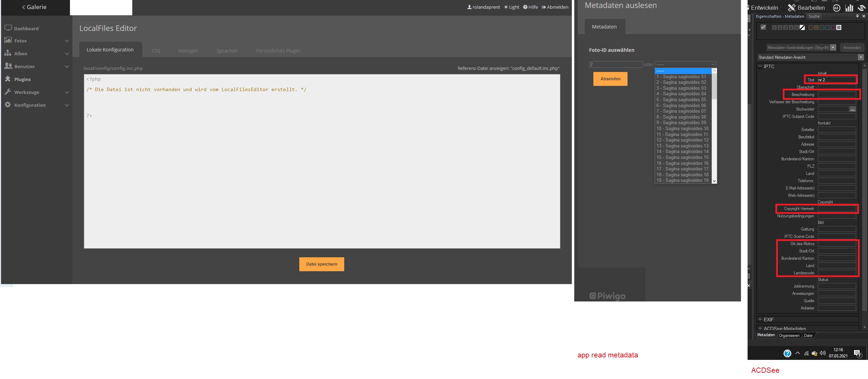868x379 pixels.
Task: Open the Metadaten-Voreinstellungen dropdown arrow
Action: pyautogui.click(x=833, y=48)
